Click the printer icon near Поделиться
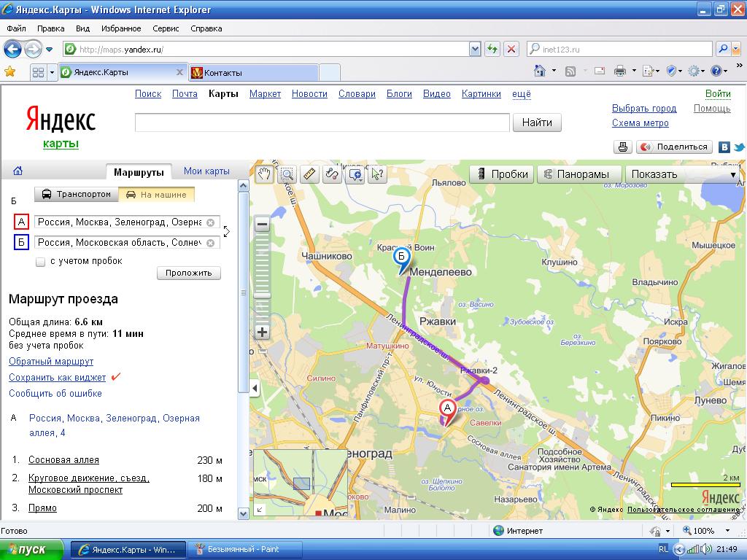The width and height of the screenshot is (747, 560). coord(623,147)
